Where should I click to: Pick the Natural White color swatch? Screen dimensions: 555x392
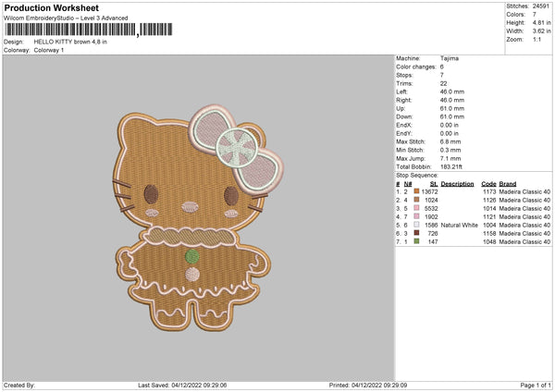tap(417, 225)
